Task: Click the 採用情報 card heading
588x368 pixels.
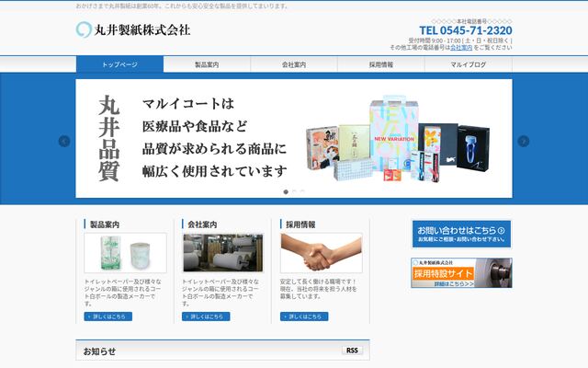Action: point(300,224)
